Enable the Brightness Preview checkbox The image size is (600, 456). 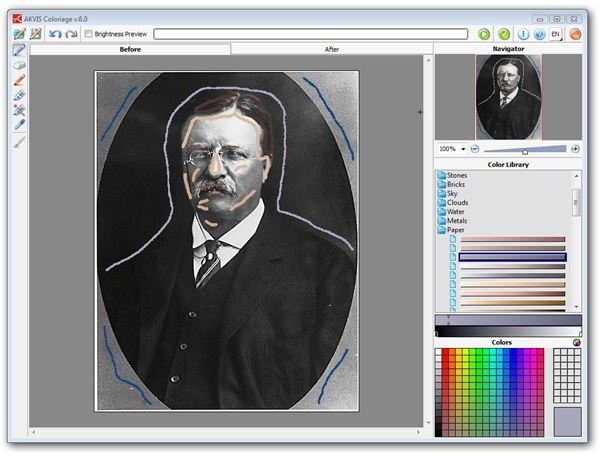[88, 34]
